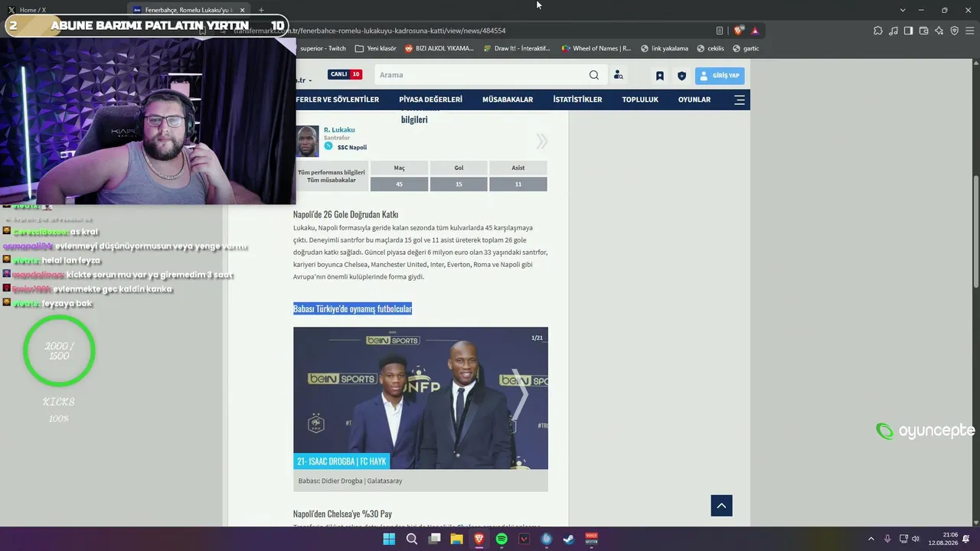Click the Maç value 45 cell

point(399,184)
